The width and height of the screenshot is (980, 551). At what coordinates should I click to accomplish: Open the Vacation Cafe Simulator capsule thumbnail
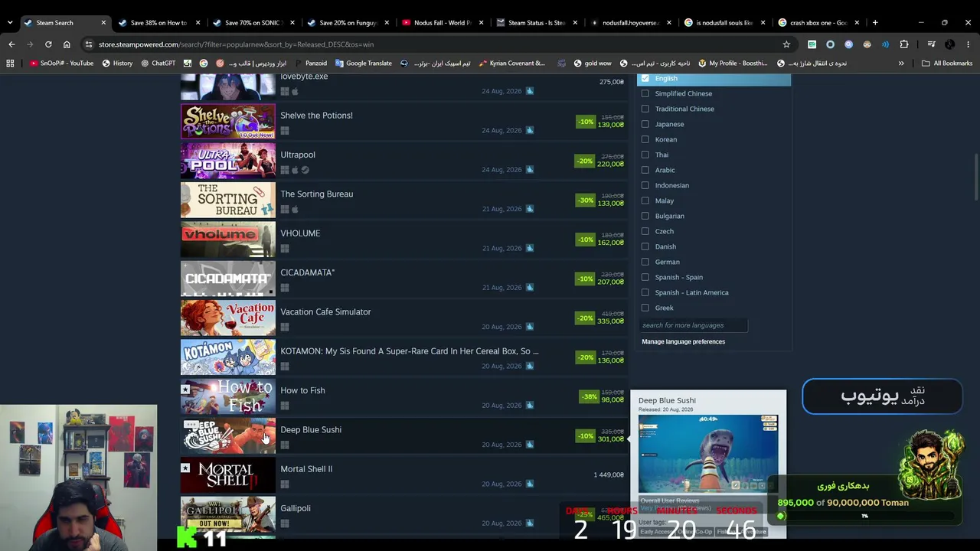coord(227,318)
